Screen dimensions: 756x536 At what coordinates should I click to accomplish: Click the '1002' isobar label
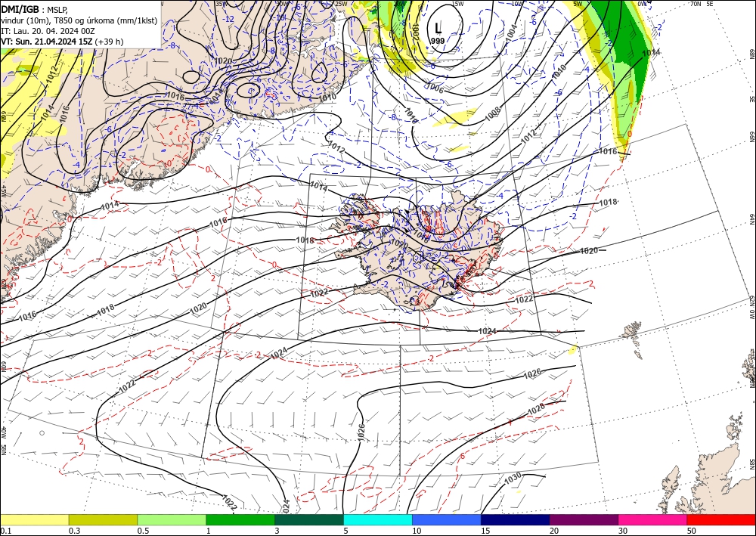(x=416, y=31)
